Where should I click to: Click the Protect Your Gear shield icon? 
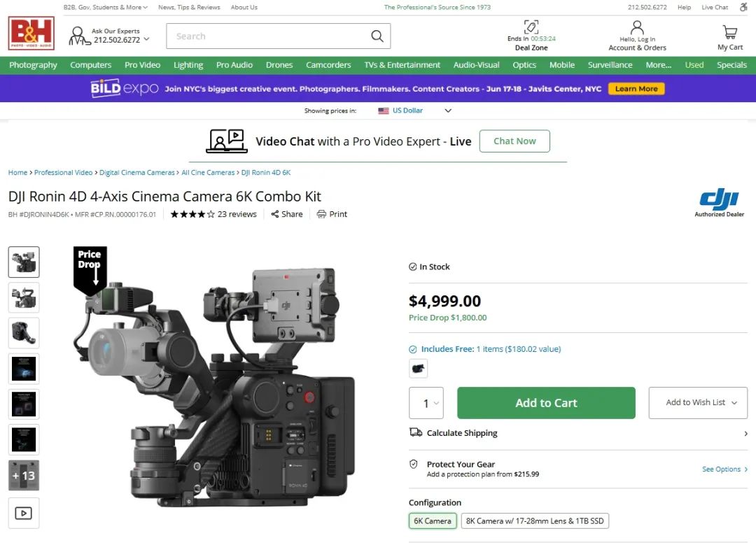(x=414, y=464)
